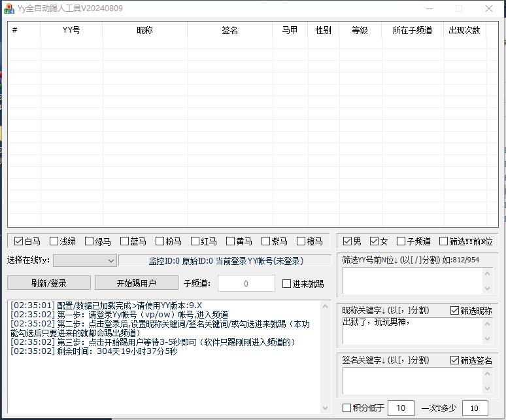Click the 筛选YY号前N位 text area

coord(413,281)
